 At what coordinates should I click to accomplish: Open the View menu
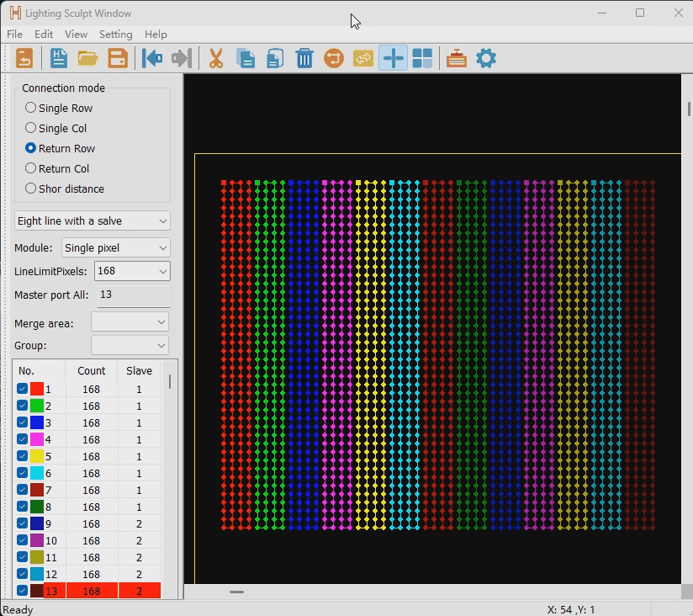[x=76, y=35]
